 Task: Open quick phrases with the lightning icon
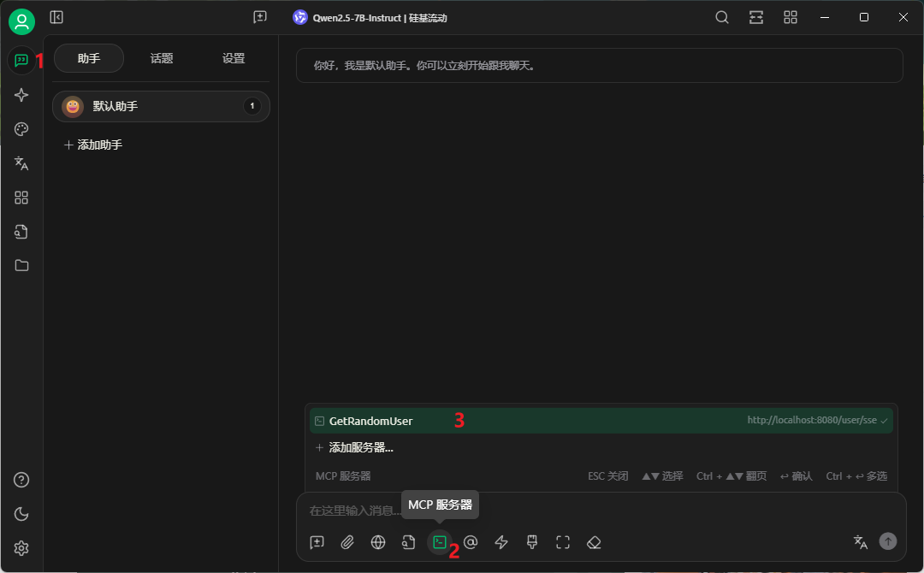pyautogui.click(x=500, y=542)
